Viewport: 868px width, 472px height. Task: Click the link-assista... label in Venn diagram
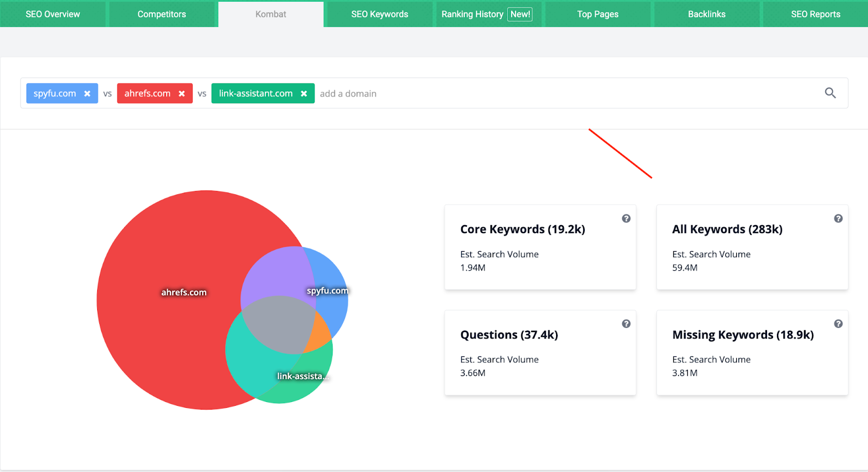coord(303,376)
